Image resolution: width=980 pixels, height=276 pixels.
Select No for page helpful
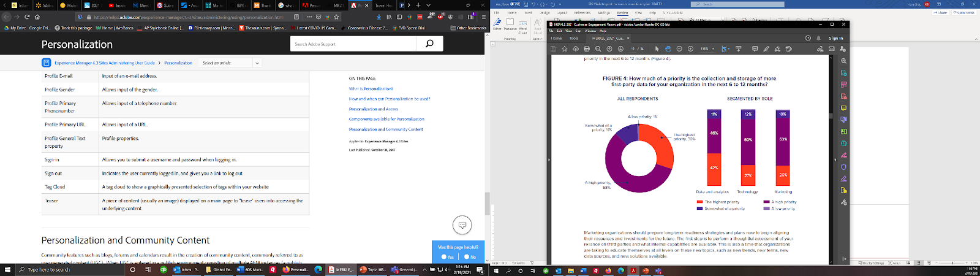(470, 256)
